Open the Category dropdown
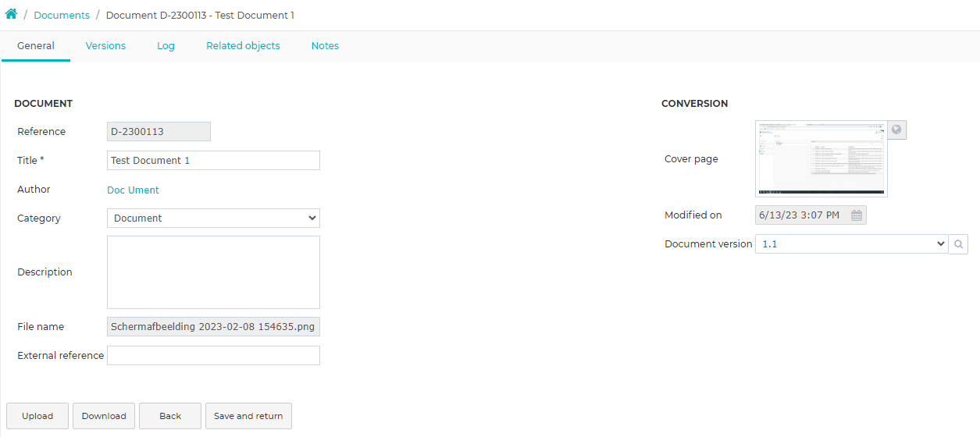980x437 pixels. coord(213,218)
